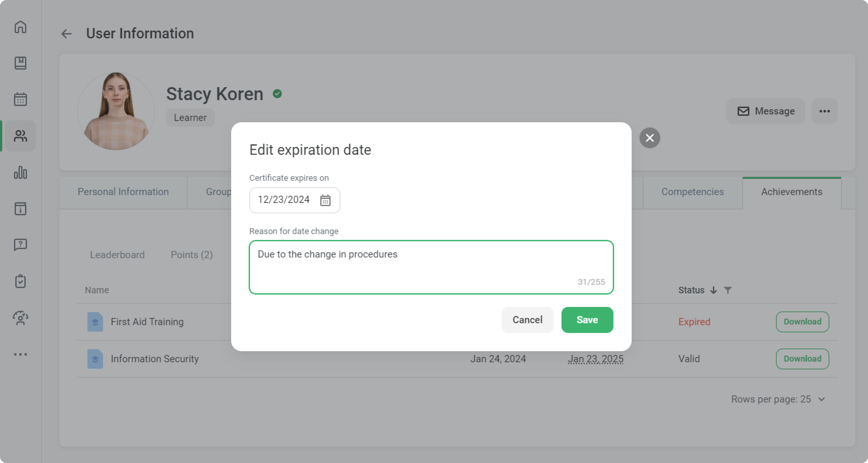The width and height of the screenshot is (868, 463).
Task: Open the date picker calendar icon
Action: pos(325,200)
